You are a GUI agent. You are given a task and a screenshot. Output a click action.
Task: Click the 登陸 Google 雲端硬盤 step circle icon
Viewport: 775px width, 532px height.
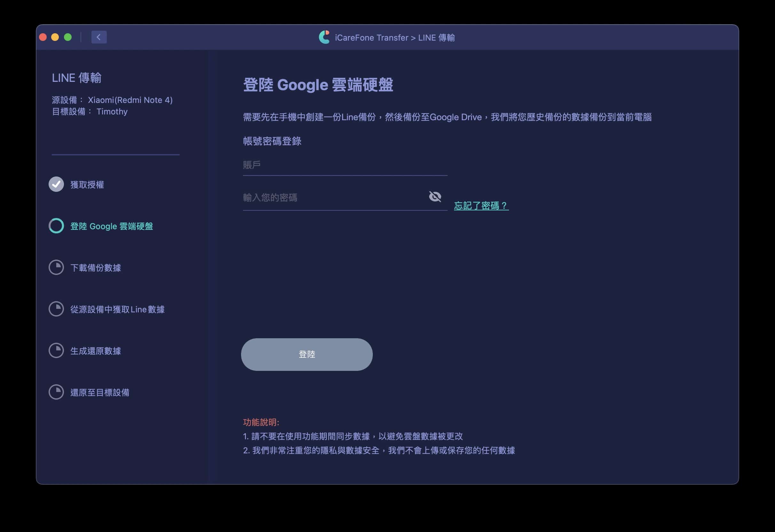pos(56,226)
